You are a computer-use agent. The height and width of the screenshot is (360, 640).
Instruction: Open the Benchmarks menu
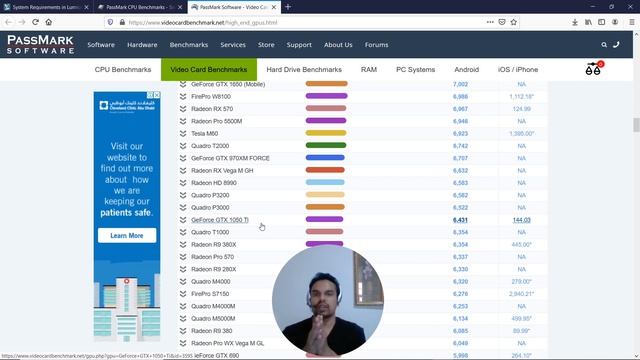pyautogui.click(x=189, y=45)
